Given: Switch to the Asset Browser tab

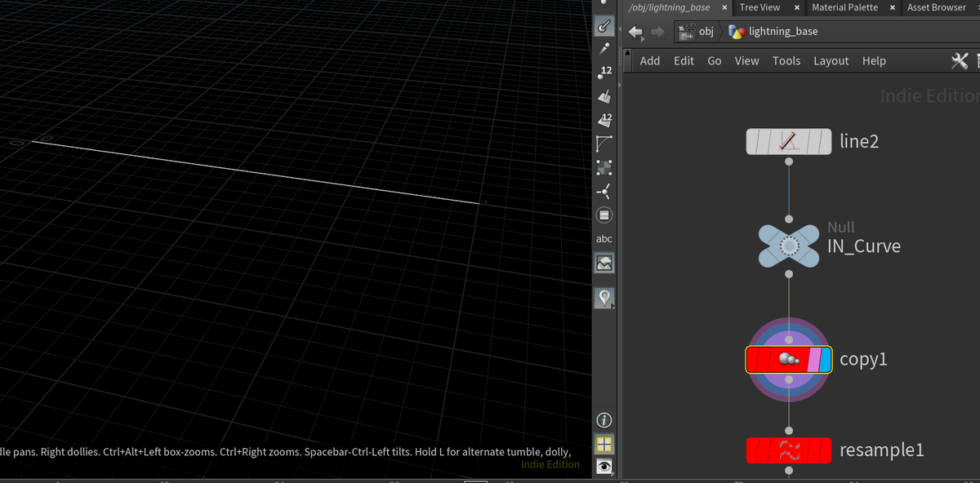Looking at the screenshot, I should pyautogui.click(x=937, y=7).
